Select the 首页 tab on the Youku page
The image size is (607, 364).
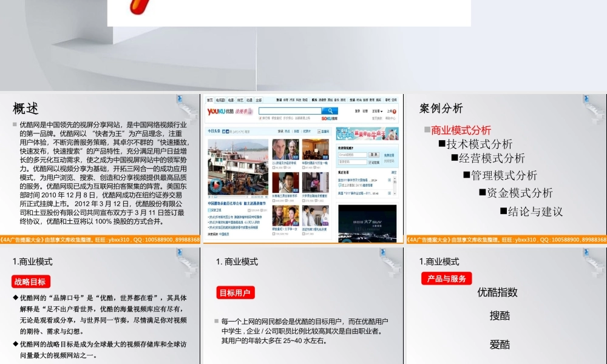210,100
